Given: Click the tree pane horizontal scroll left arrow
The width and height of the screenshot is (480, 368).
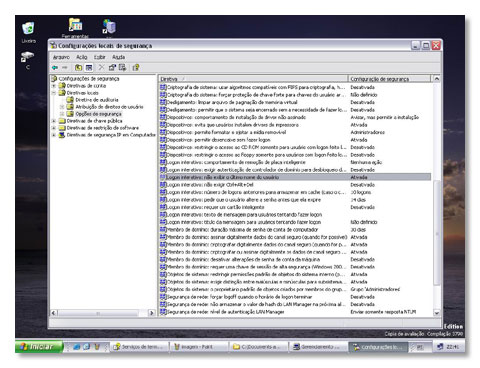Looking at the screenshot, I should (54, 313).
